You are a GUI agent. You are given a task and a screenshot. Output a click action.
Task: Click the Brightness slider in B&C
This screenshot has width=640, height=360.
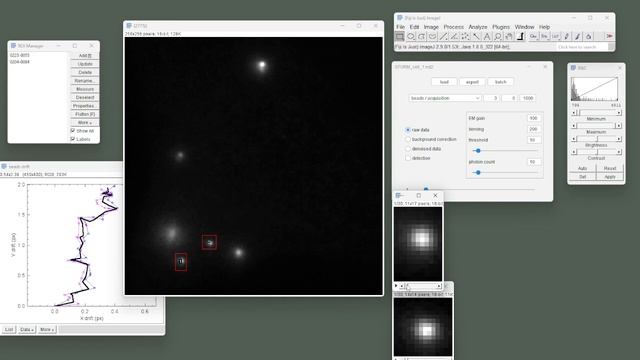tap(596, 139)
